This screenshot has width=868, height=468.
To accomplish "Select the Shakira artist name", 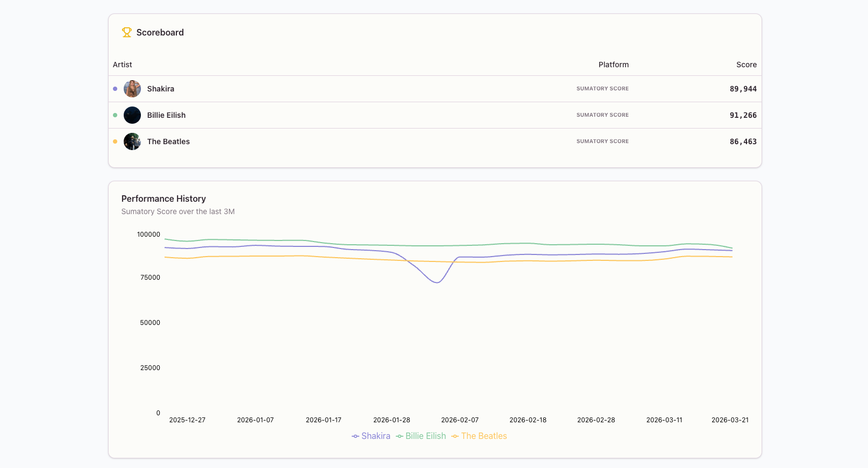I will [160, 89].
